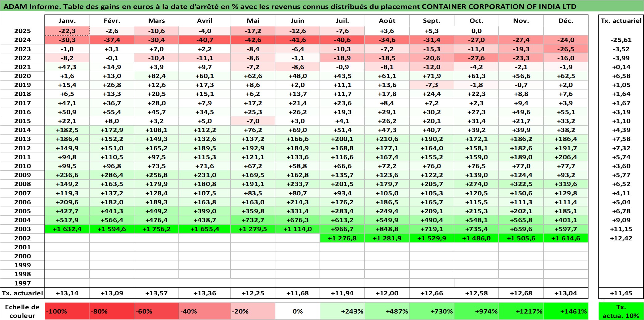
Task: Select the 2025 Oct. cell '0,0'
Action: [476, 31]
